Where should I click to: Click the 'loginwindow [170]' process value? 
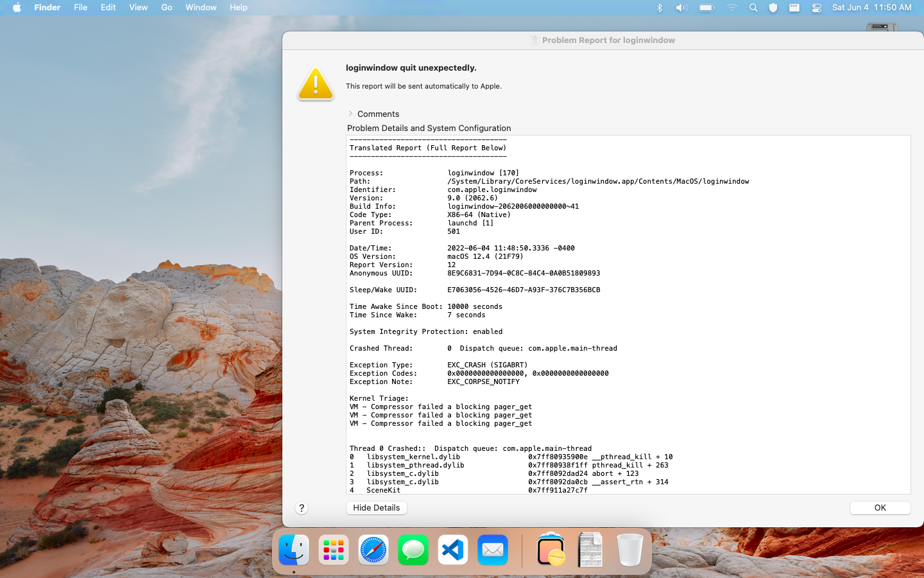tap(484, 173)
